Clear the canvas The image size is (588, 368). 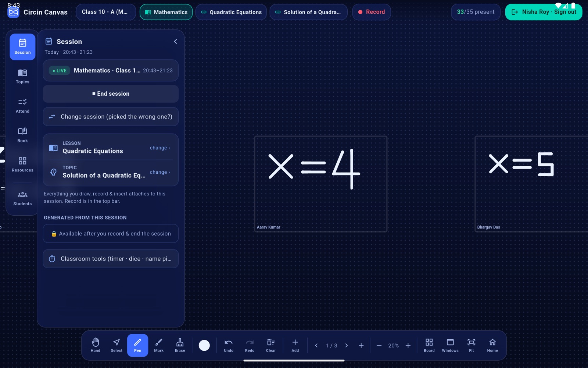271,345
